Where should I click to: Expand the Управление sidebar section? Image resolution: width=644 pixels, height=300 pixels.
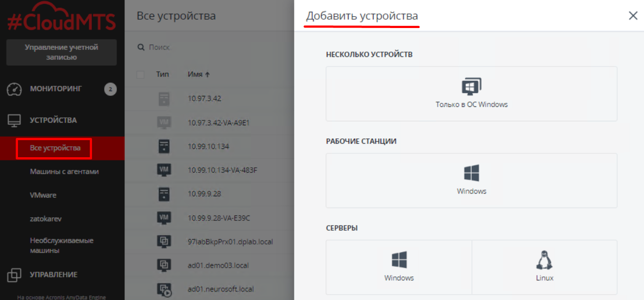tap(53, 275)
